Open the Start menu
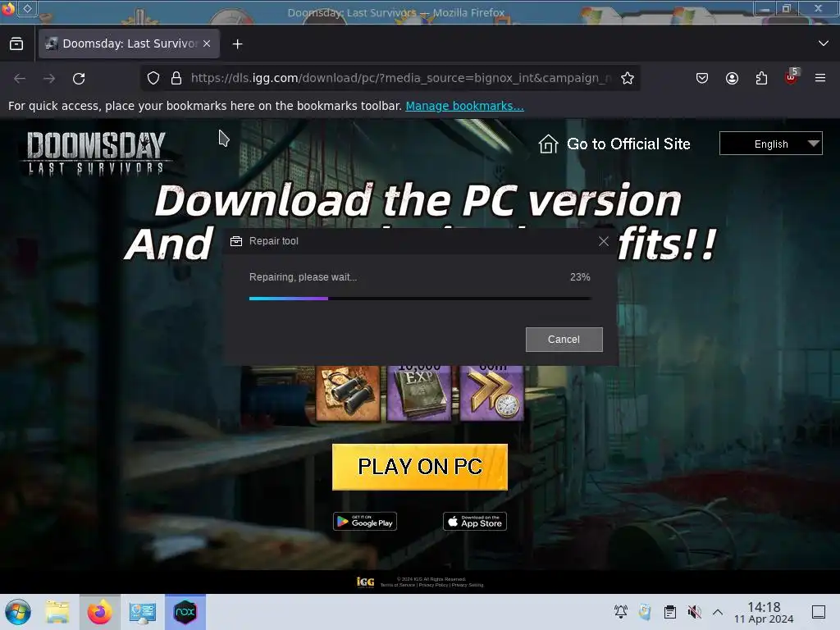Viewport: 840px width, 630px height. click(x=18, y=612)
